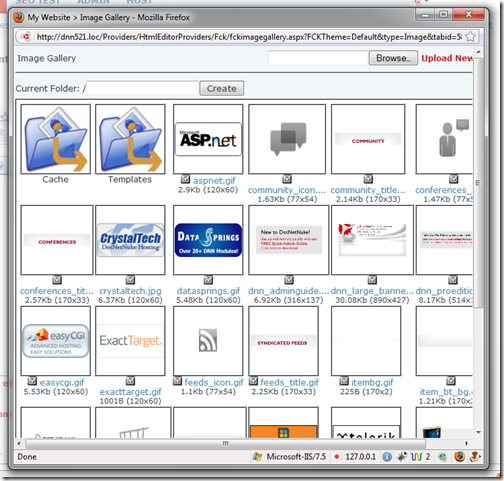Click the site identity icon in the address bar
The width and height of the screenshot is (504, 481).
click(25, 36)
